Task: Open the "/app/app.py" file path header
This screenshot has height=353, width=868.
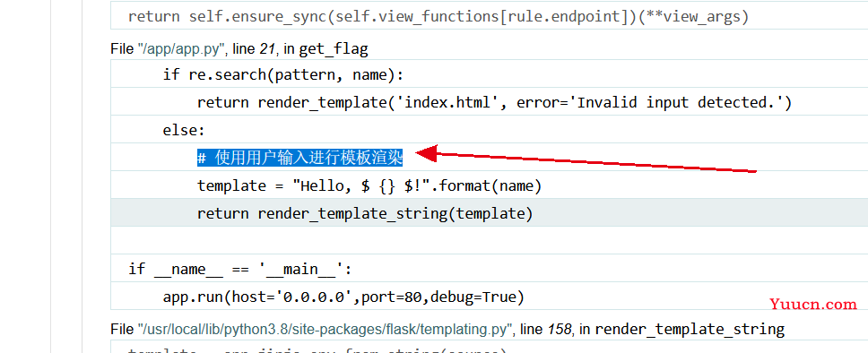Action: pos(181,49)
